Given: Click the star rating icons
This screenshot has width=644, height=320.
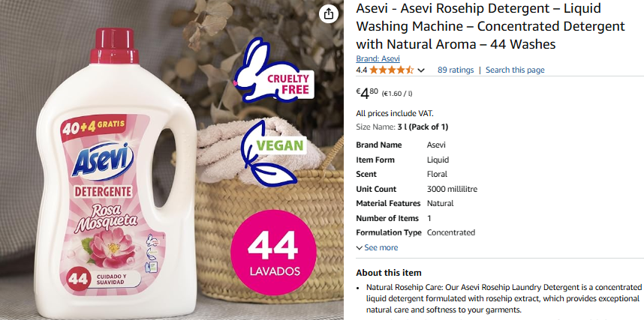Looking at the screenshot, I should tap(391, 70).
